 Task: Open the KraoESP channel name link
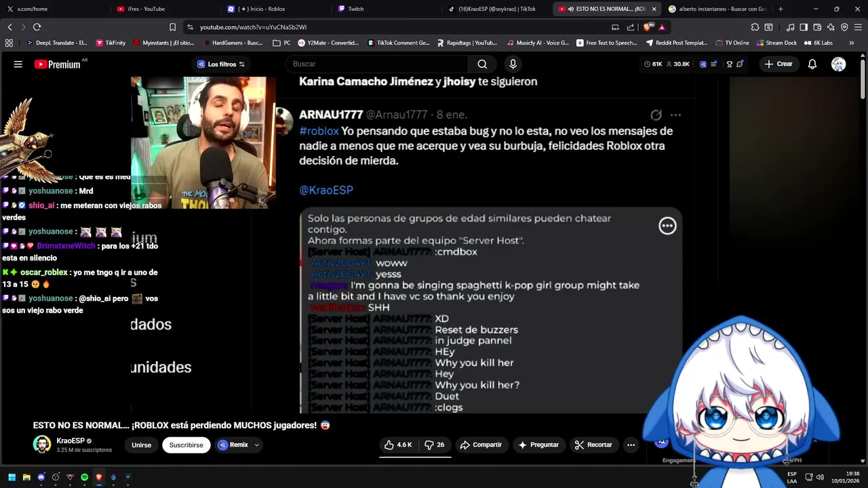point(71,441)
